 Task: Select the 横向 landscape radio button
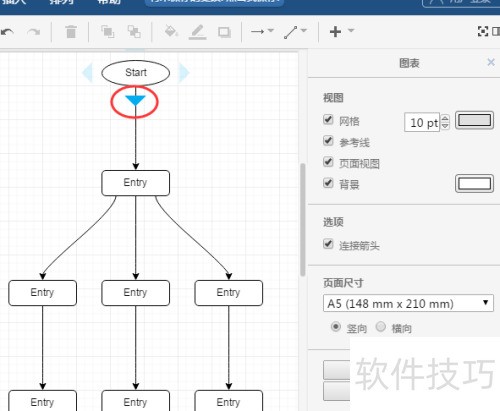pos(381,327)
